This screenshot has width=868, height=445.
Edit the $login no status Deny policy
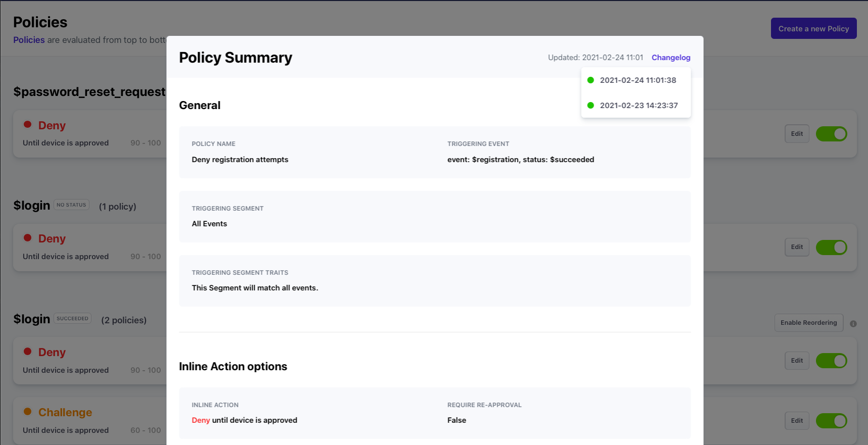[x=797, y=247]
